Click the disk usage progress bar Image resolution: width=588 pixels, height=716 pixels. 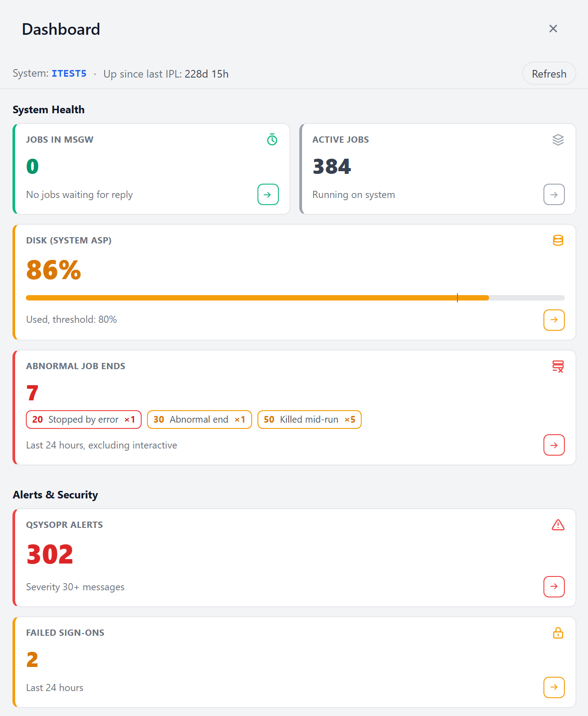coord(295,298)
